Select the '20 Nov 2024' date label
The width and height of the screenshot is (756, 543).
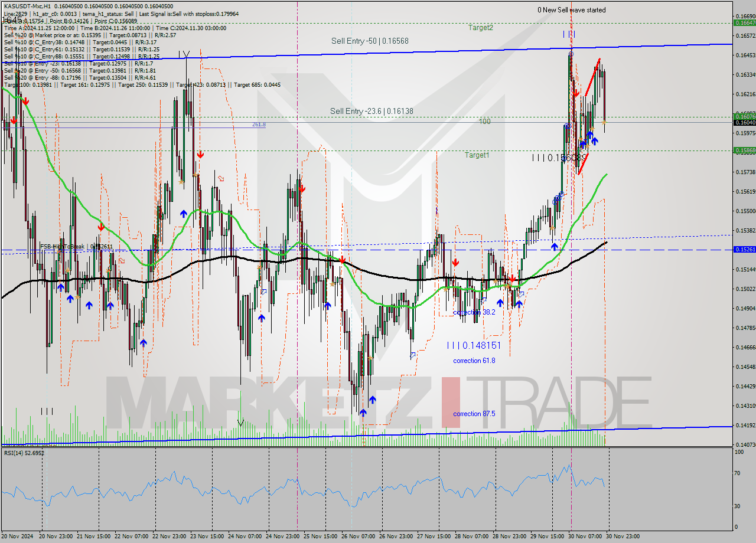(x=17, y=537)
